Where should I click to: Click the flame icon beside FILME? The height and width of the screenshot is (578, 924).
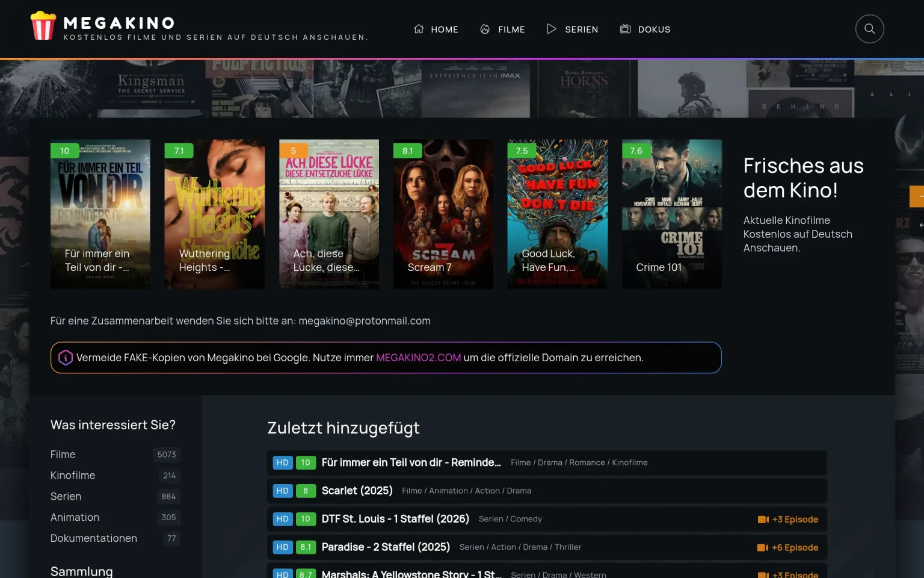point(485,29)
